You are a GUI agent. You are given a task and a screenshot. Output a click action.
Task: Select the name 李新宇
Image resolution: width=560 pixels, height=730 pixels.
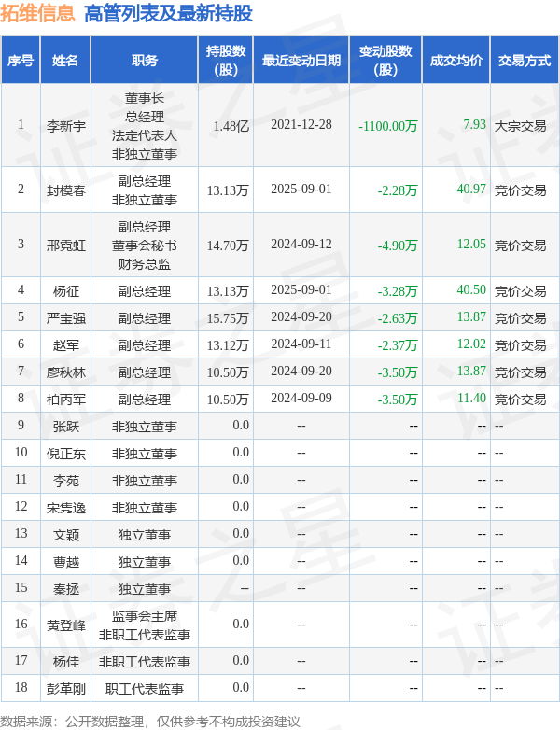pyautogui.click(x=65, y=126)
